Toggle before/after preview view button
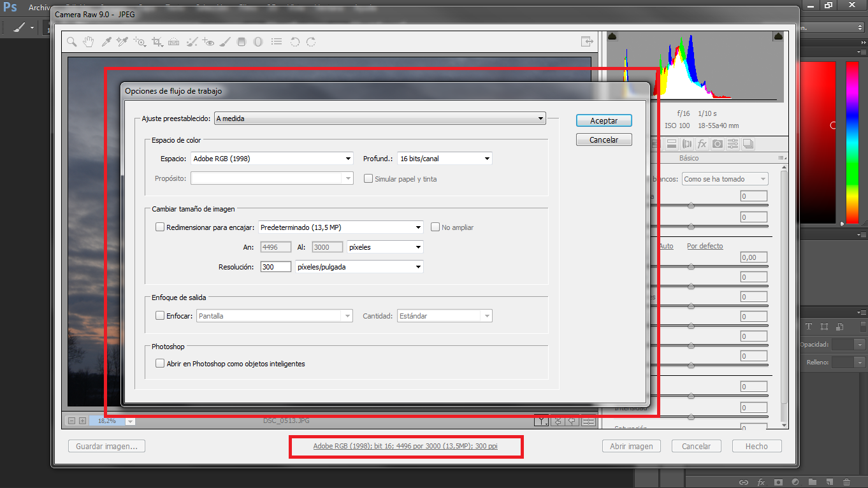 pyautogui.click(x=541, y=421)
